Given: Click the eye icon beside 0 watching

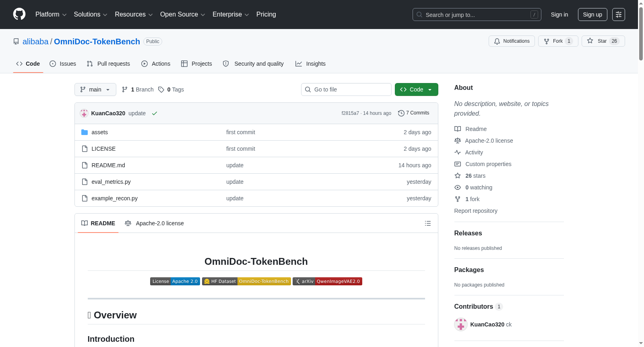Looking at the screenshot, I should (x=458, y=187).
